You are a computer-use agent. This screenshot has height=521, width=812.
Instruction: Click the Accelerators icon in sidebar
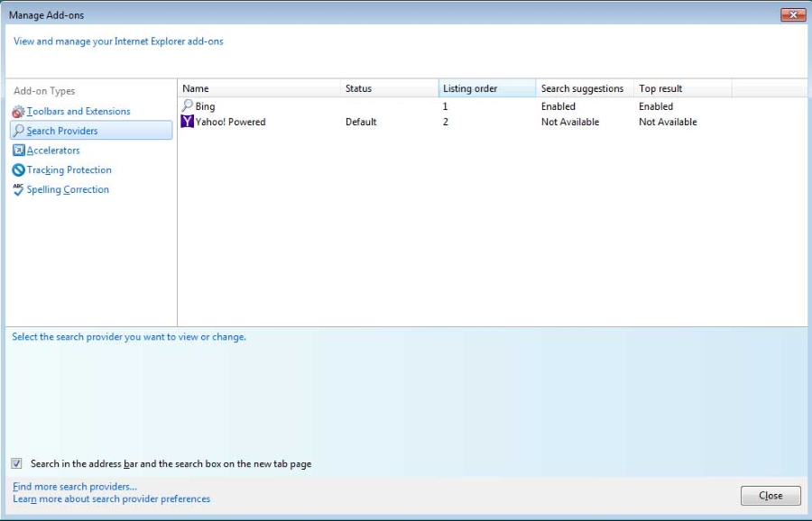click(18, 151)
